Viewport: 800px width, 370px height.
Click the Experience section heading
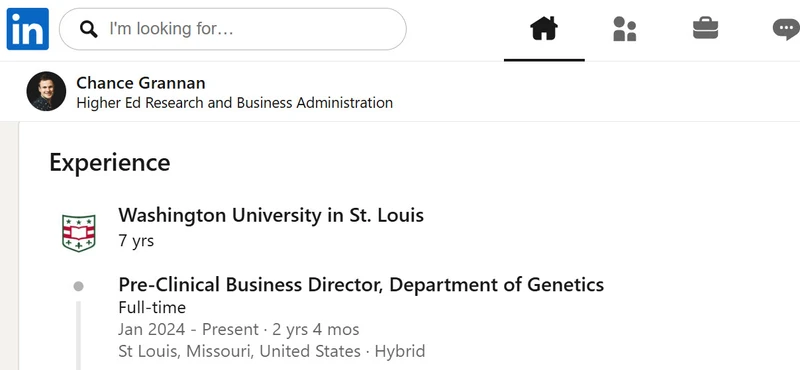[x=110, y=162]
